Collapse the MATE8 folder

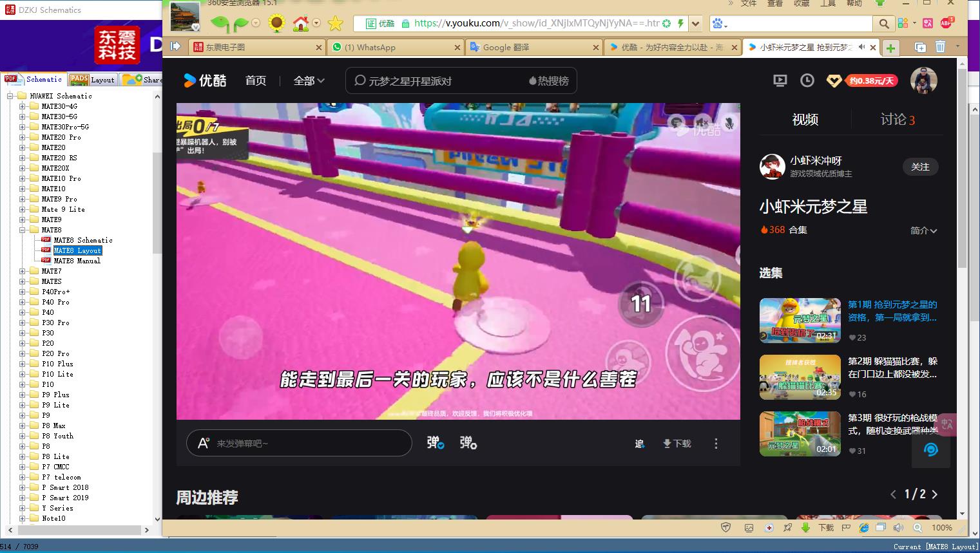[23, 230]
